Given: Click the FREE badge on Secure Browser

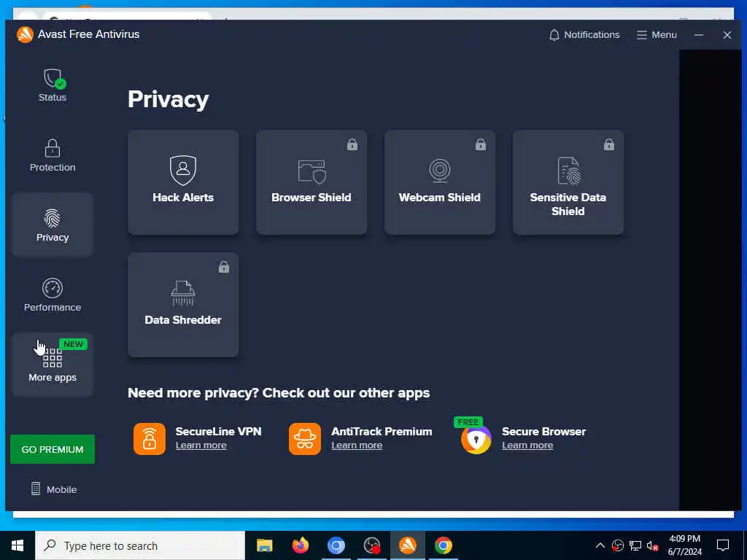Looking at the screenshot, I should click(x=468, y=422).
